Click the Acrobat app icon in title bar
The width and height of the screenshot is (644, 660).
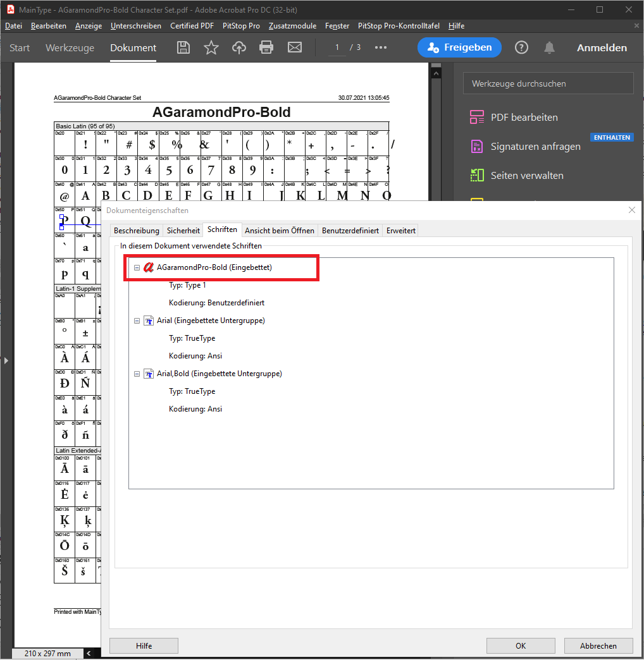(x=11, y=9)
